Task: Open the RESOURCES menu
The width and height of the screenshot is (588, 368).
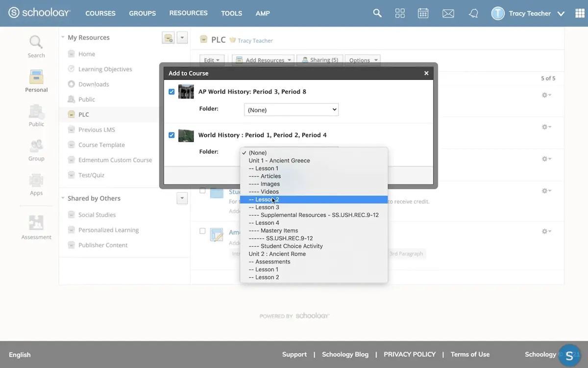Action: pyautogui.click(x=189, y=13)
